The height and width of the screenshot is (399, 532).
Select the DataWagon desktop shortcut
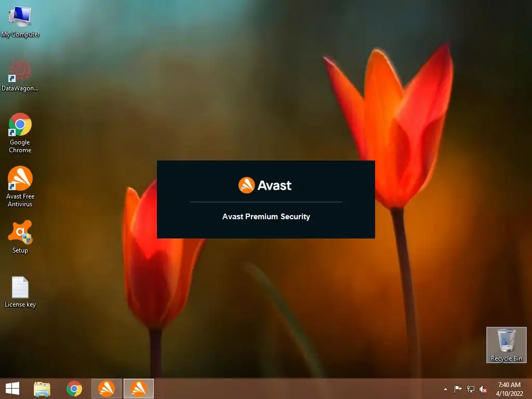(20, 75)
